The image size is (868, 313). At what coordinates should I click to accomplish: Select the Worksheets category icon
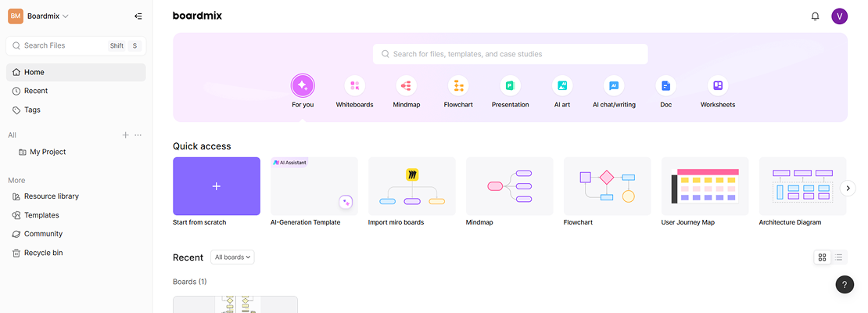coord(717,85)
